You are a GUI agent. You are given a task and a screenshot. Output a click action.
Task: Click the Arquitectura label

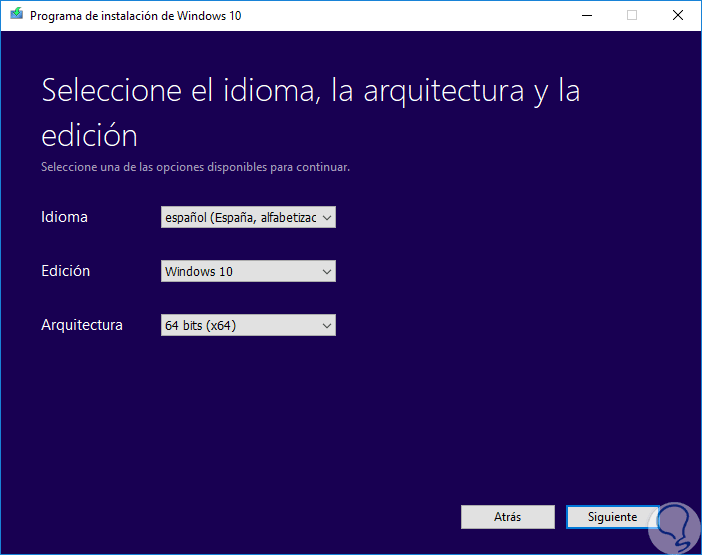tap(82, 325)
